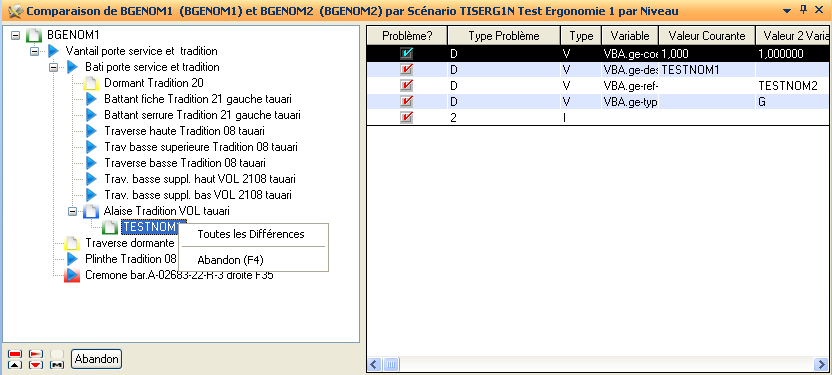Click the green BGENOM1 root document icon
The width and height of the screenshot is (832, 375).
(33, 36)
